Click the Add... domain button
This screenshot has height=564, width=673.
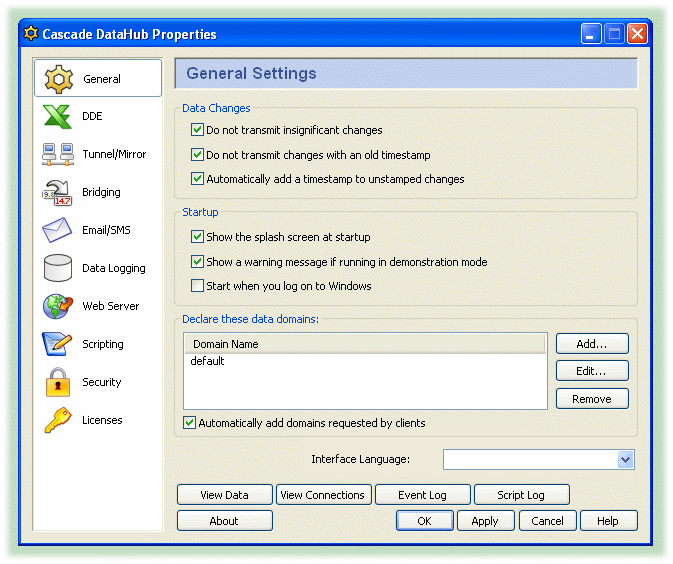592,343
